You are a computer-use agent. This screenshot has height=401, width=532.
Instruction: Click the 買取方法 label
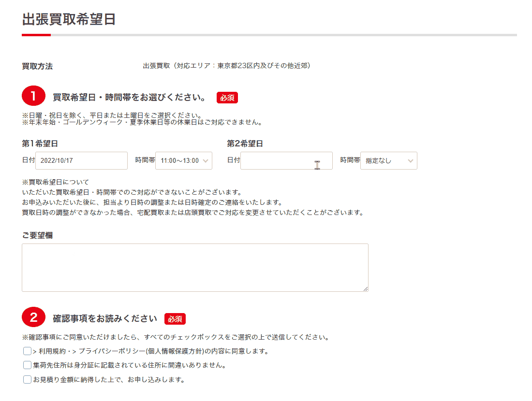tap(37, 66)
